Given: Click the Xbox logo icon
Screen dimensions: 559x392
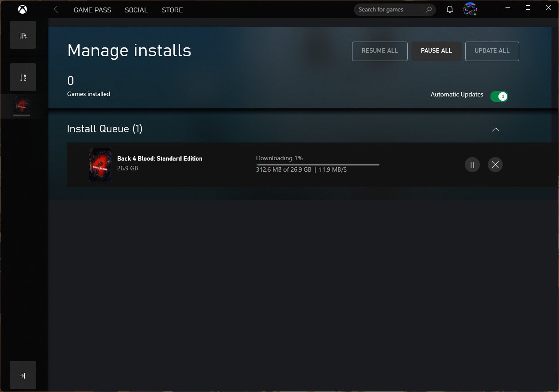Looking at the screenshot, I should click(x=23, y=9).
